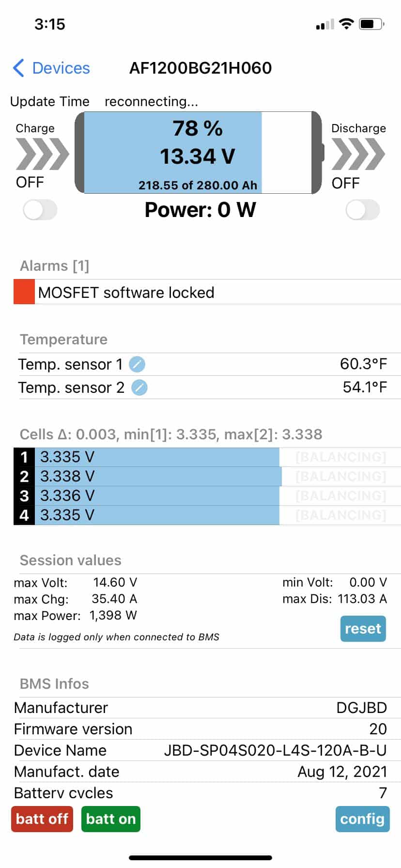Tap the edit icon beside Temp. sensor 1
Viewport: 401px width, 868px height.
click(137, 364)
